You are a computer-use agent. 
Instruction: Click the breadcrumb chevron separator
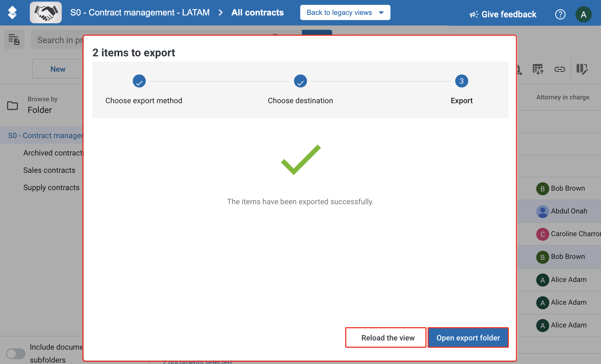221,12
